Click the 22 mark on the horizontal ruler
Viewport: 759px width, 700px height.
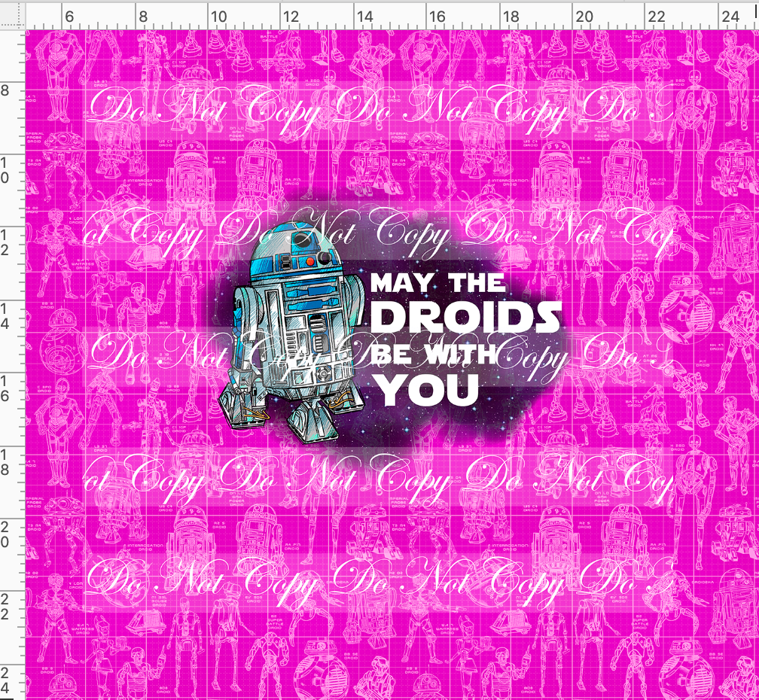657,17
